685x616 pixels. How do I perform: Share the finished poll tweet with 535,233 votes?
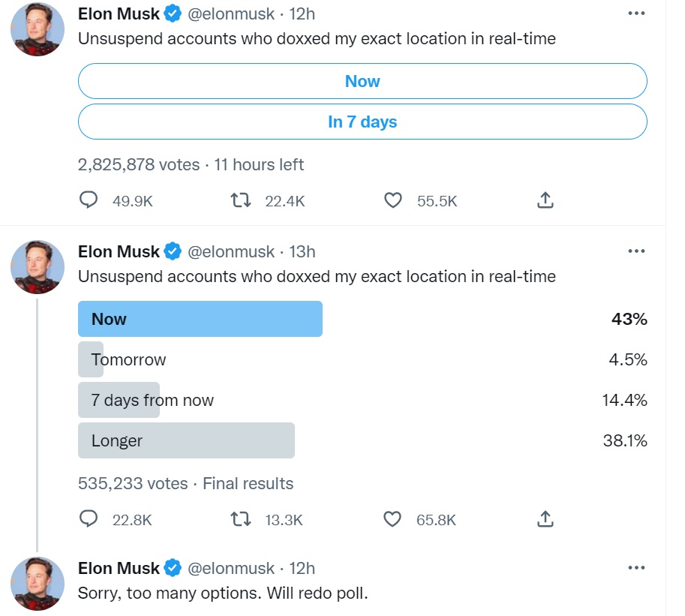[x=545, y=519]
